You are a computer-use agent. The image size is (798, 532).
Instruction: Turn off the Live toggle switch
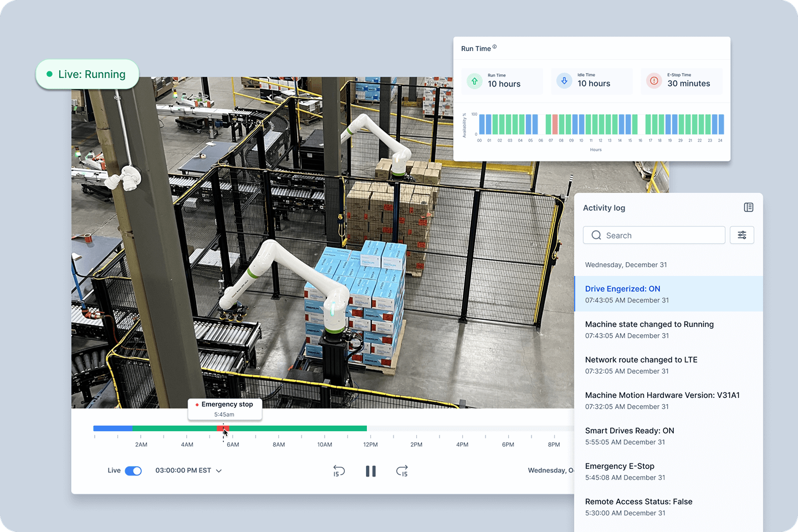click(x=133, y=470)
